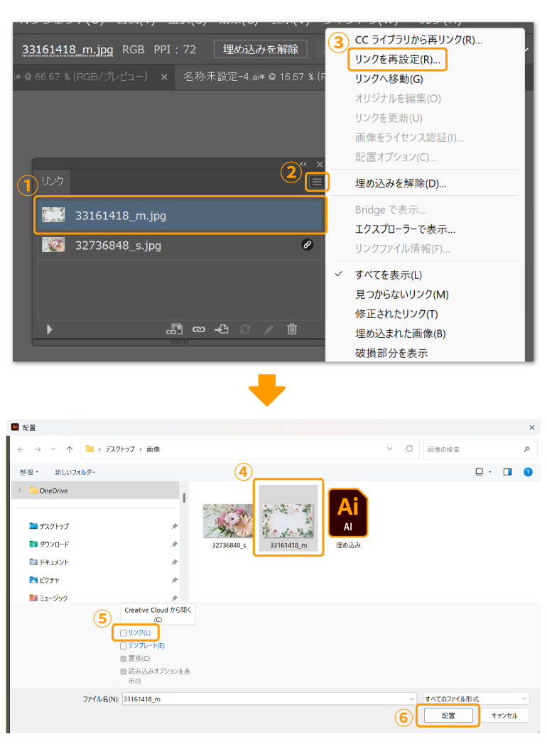Close the Links panel with the X
547x756 pixels.
point(320,165)
